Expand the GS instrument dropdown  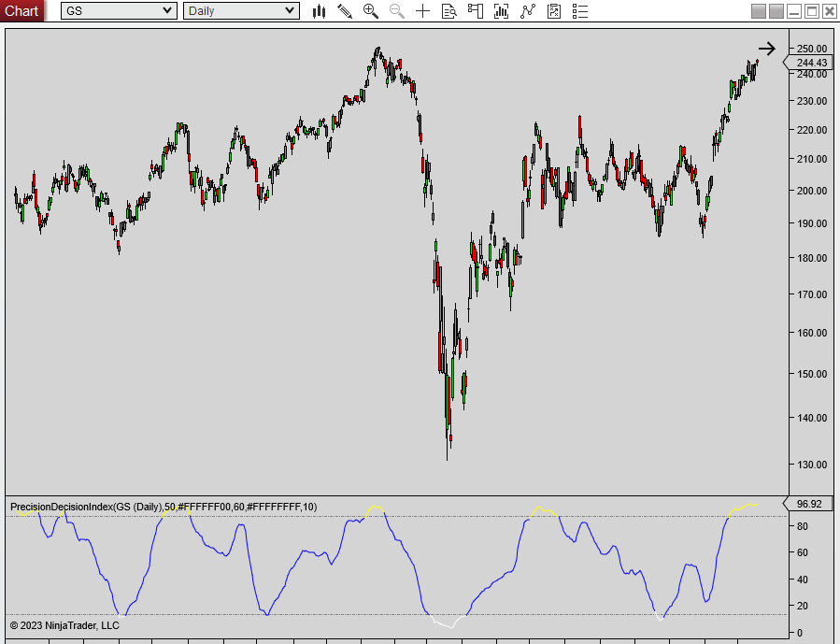point(167,11)
